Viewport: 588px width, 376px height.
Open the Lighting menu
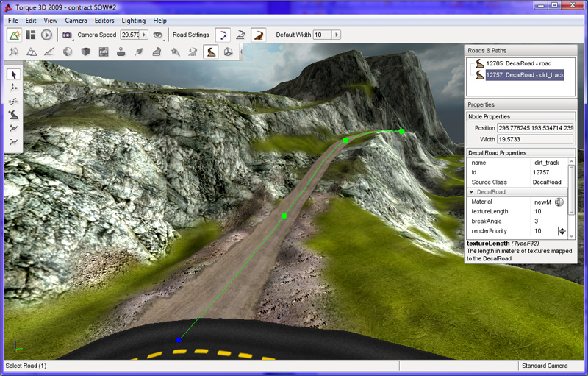[x=133, y=21]
